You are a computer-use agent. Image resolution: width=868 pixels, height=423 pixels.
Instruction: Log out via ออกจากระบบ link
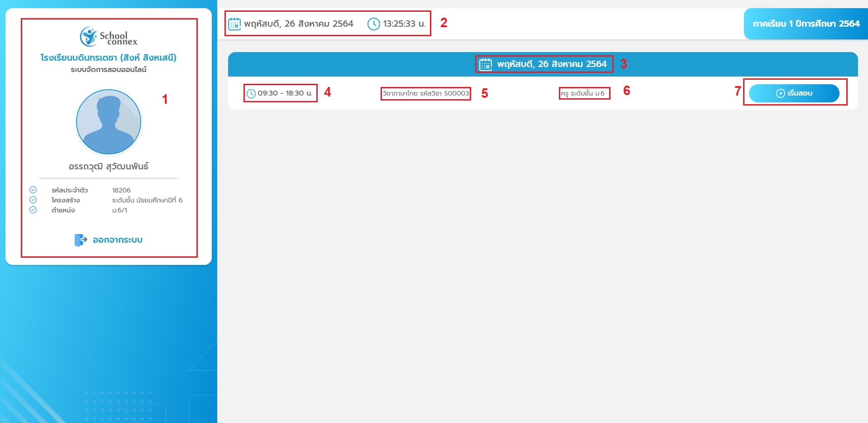118,240
